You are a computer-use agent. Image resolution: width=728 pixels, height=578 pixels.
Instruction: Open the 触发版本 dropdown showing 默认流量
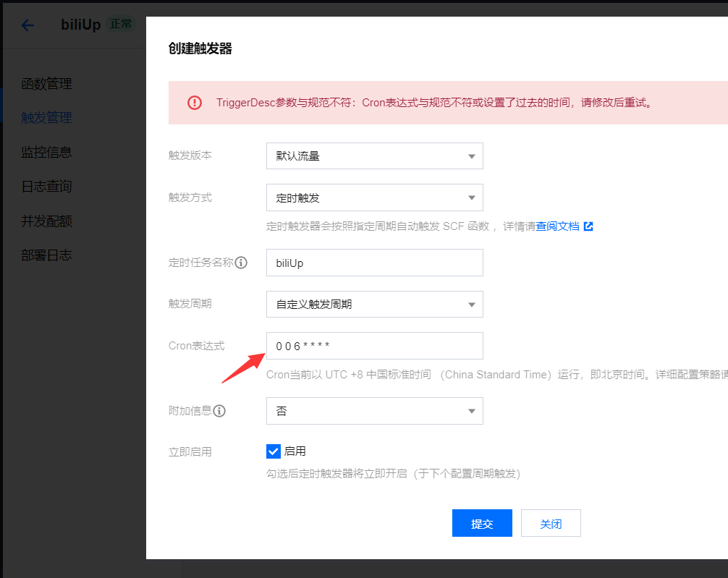coord(374,156)
